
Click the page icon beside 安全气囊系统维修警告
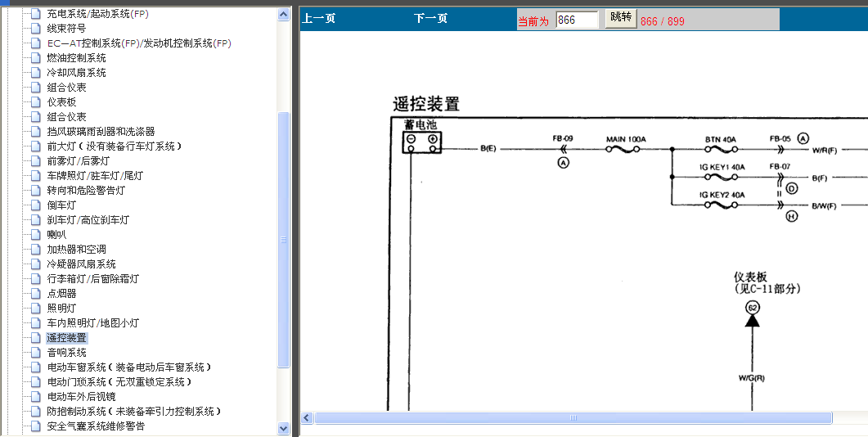35,426
